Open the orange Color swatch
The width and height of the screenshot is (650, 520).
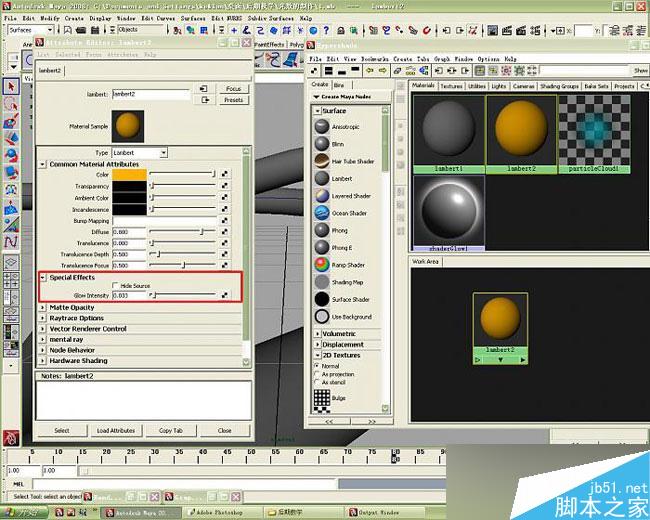coord(129,174)
